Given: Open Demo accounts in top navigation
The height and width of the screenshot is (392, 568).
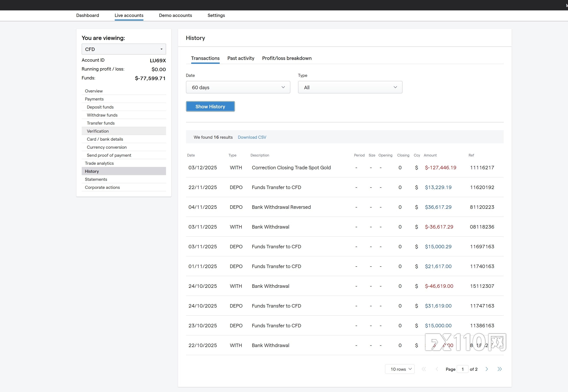Looking at the screenshot, I should (175, 15).
